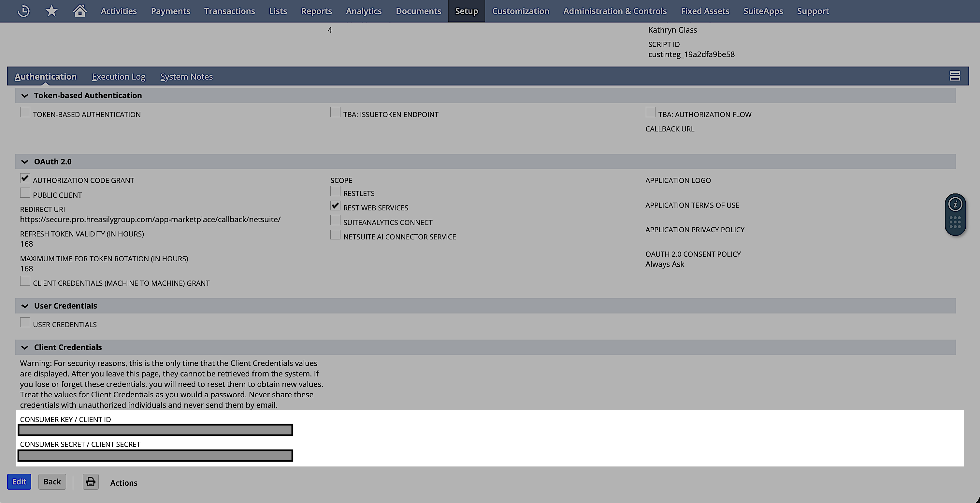Toggle the REST Web Services scope checkbox

pos(335,206)
